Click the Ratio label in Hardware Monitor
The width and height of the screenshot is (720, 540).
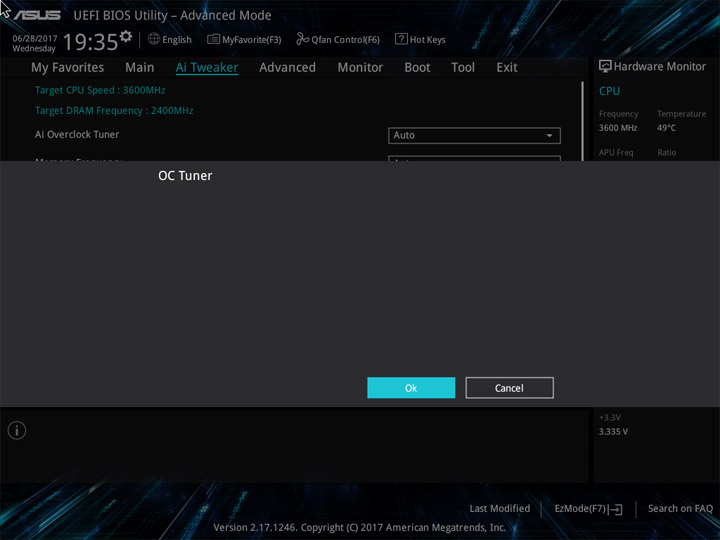667,152
